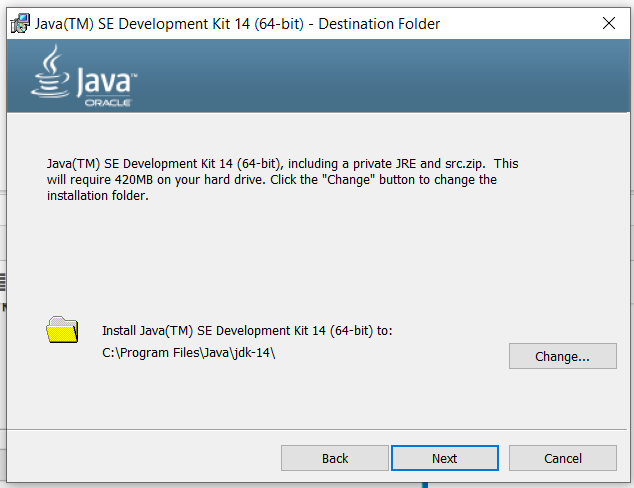Click the yellow destination folder icon

point(62,330)
